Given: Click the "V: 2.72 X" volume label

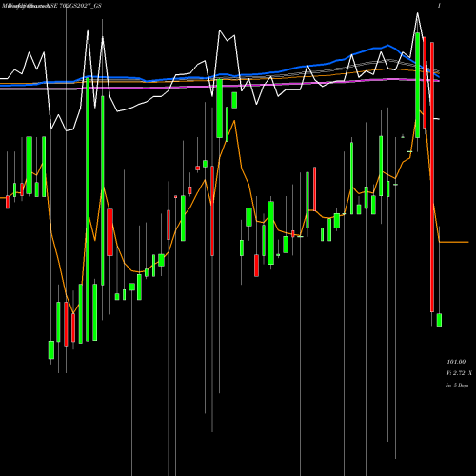Looking at the screenshot, I should (x=459, y=373).
